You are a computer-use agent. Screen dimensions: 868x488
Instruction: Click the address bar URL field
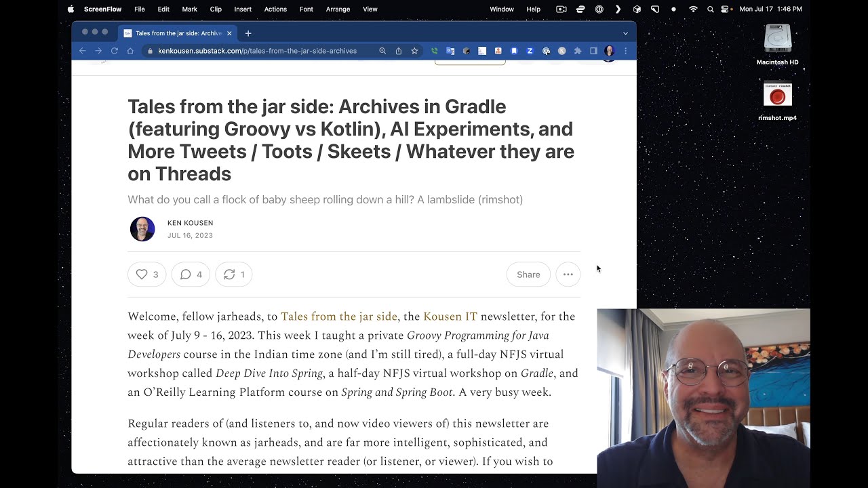click(257, 51)
